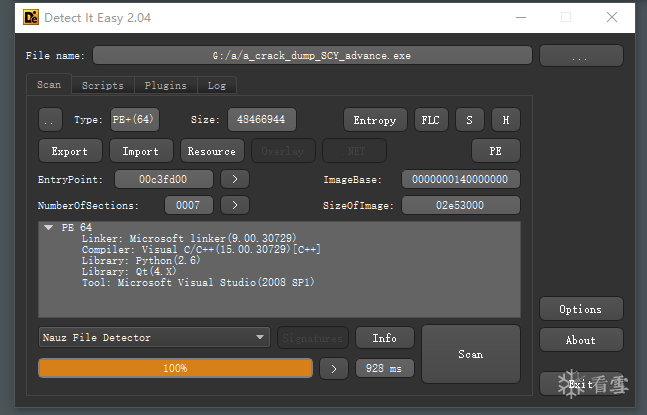Close the Detect It Easy window

click(x=612, y=17)
